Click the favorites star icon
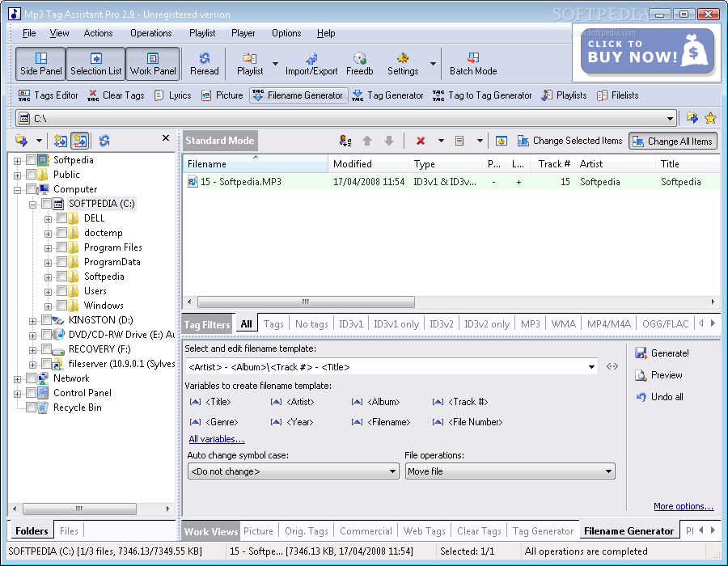 (710, 118)
